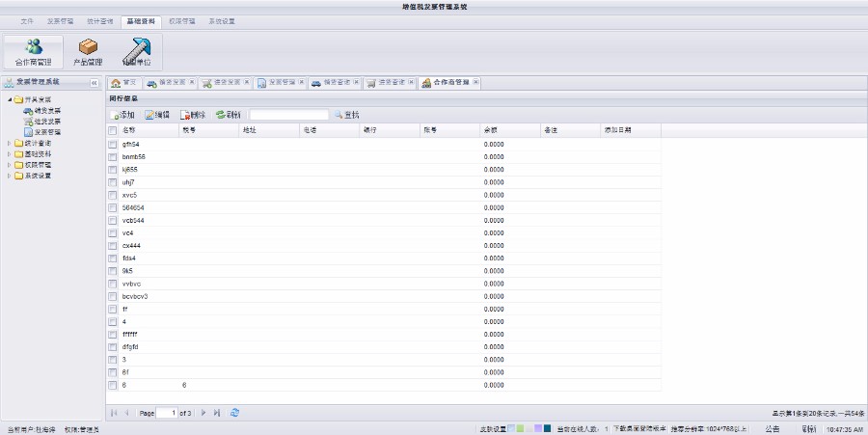
Task: Collapse the 开具发票 folder in tree
Action: point(10,99)
